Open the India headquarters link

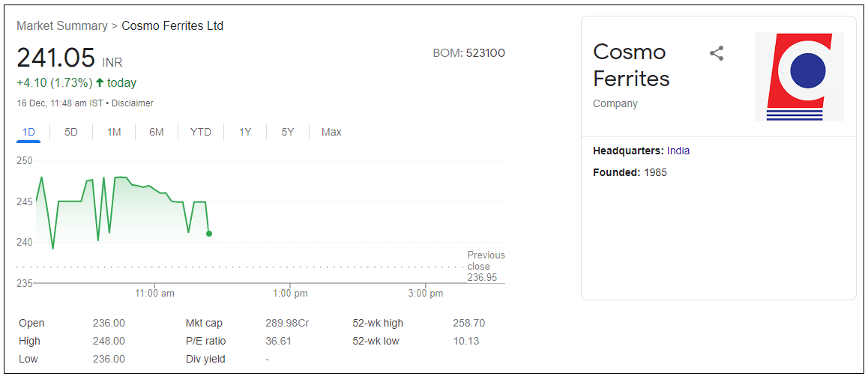click(678, 151)
